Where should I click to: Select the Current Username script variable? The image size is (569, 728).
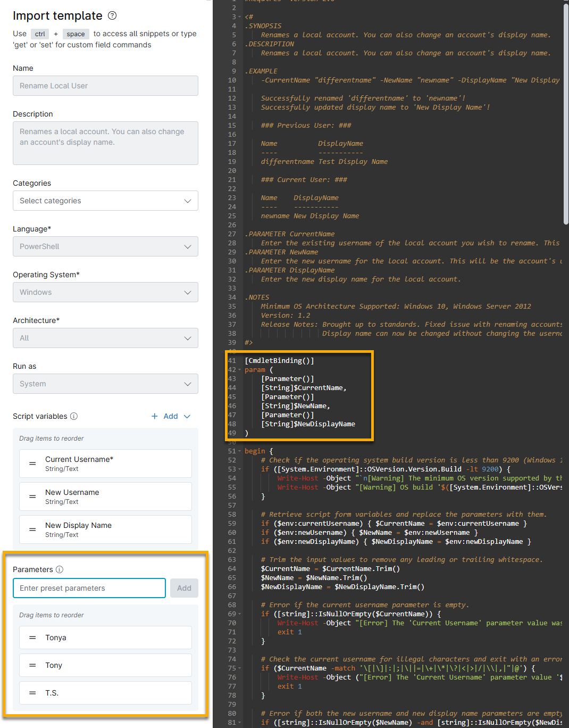[105, 464]
